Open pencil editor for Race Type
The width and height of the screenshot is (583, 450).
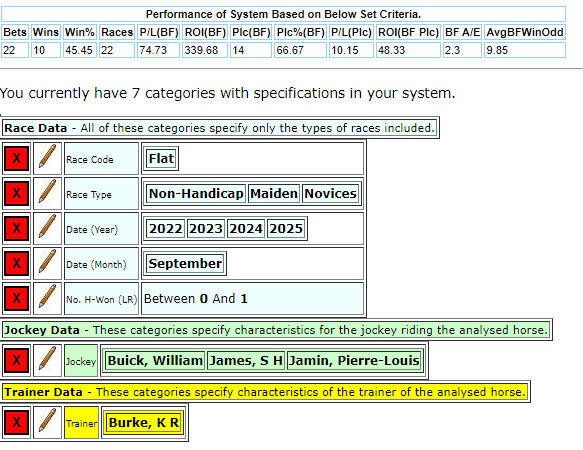tap(48, 193)
